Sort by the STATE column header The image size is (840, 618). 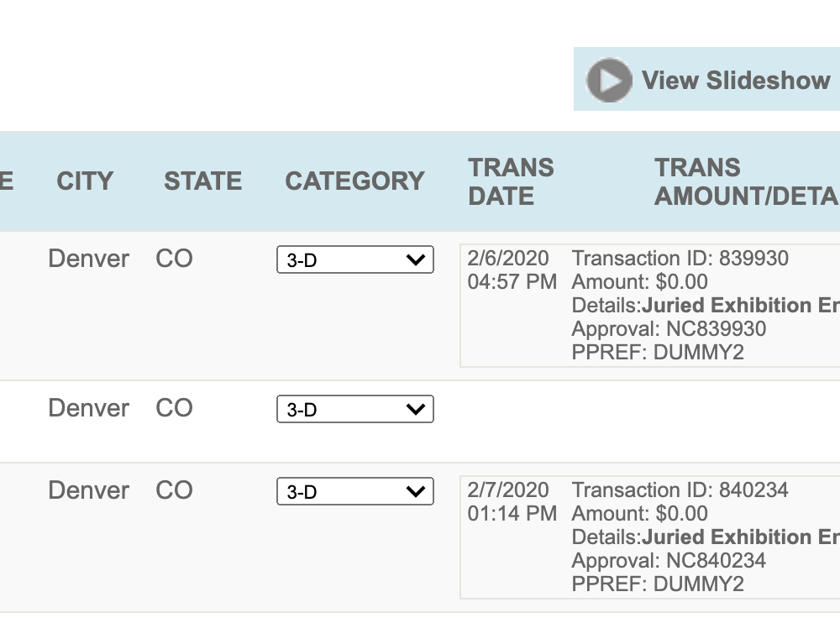(203, 181)
